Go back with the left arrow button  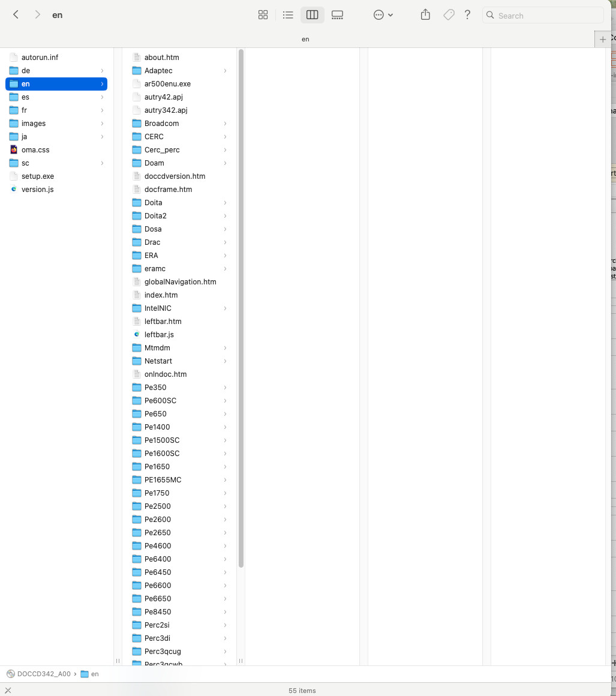coord(16,14)
